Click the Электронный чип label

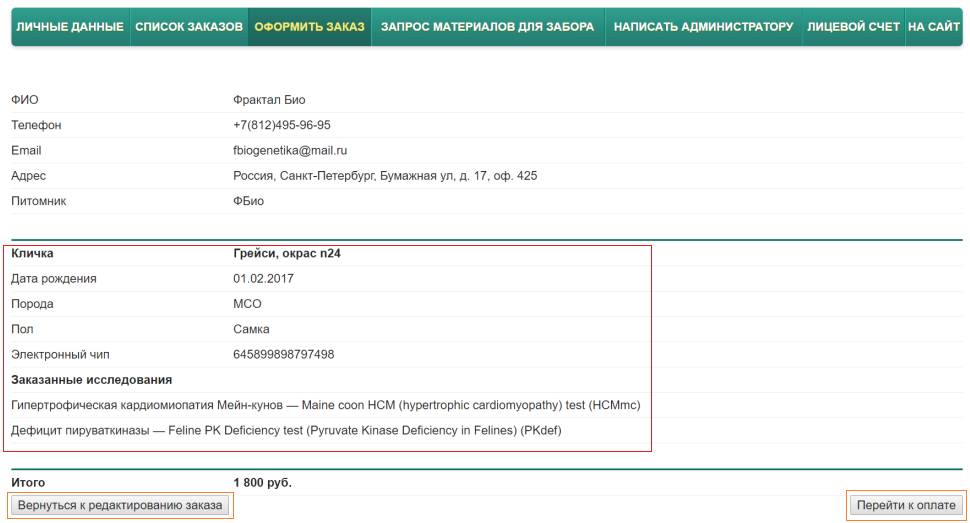60,355
